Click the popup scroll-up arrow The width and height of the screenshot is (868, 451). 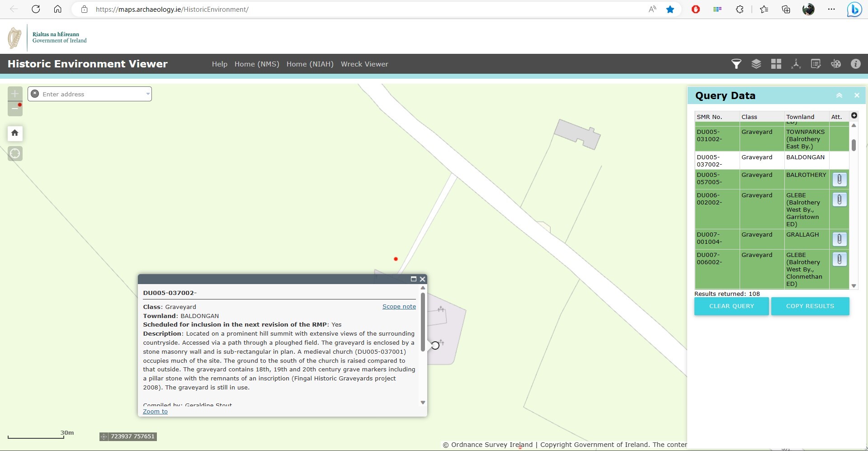pos(423,288)
